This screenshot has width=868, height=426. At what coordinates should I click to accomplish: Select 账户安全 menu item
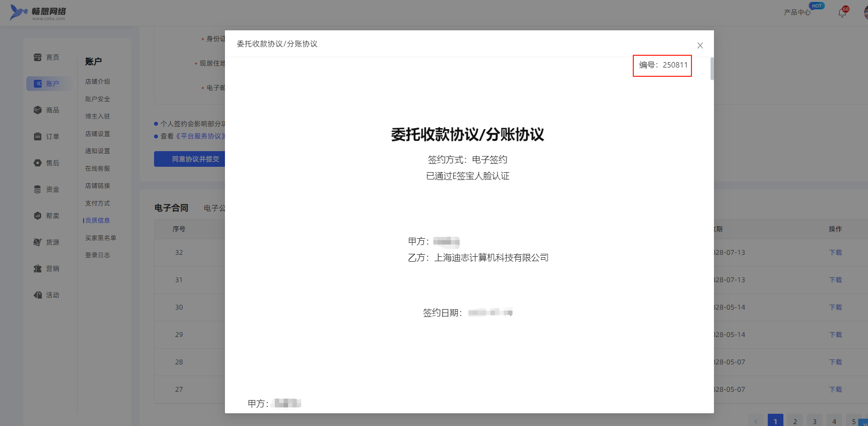[x=97, y=99]
